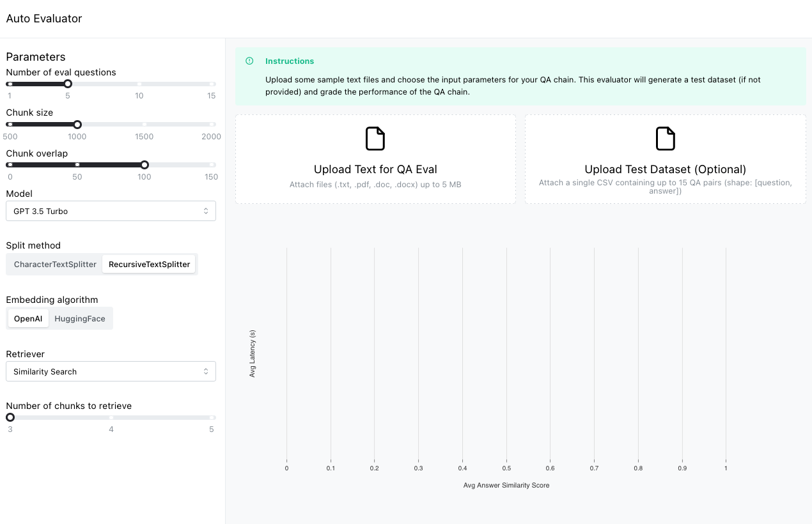Viewport: 812px width, 524px height.
Task: Click the Upload Test Dataset (Optional) heading
Action: (666, 169)
